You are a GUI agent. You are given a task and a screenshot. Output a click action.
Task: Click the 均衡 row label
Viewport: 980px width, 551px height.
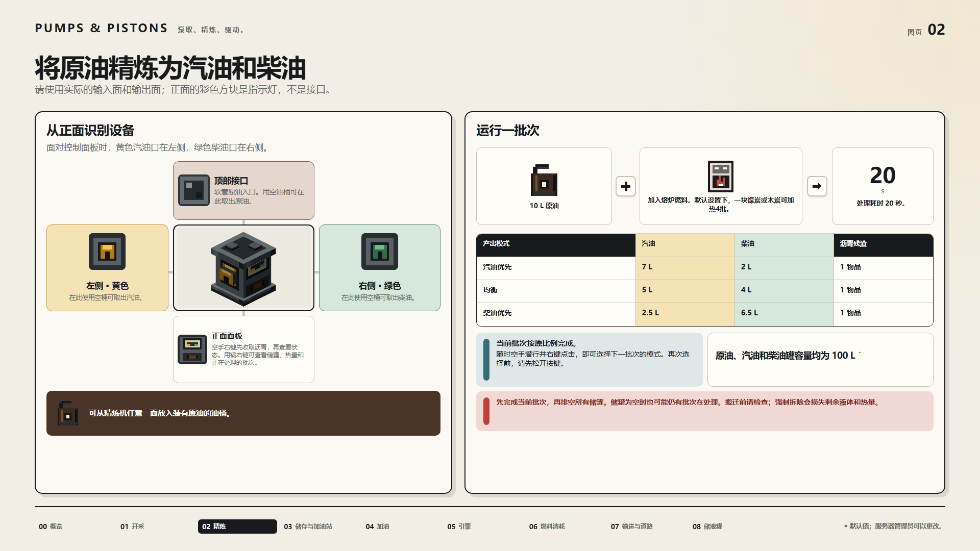pyautogui.click(x=490, y=290)
